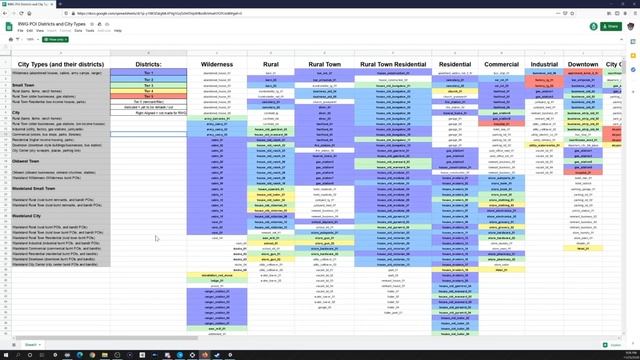The image size is (640, 360).
Task: Open the zoom level dropdown
Action: tap(32, 40)
